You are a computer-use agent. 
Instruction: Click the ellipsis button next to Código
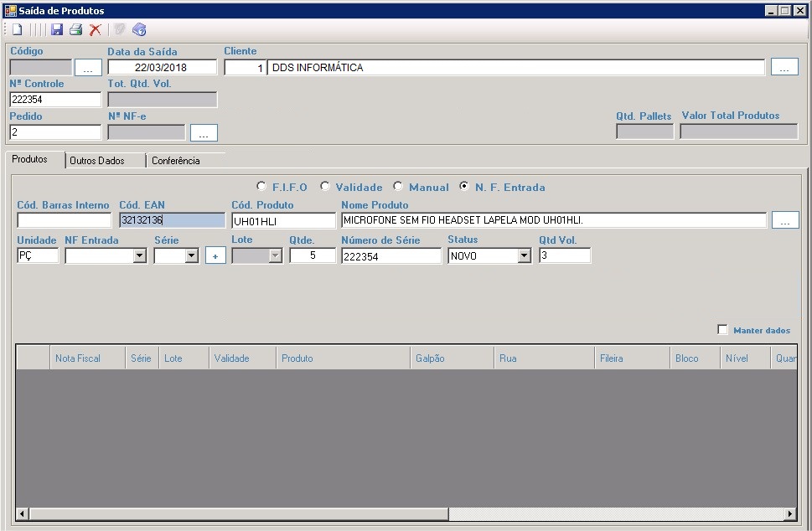pyautogui.click(x=87, y=68)
